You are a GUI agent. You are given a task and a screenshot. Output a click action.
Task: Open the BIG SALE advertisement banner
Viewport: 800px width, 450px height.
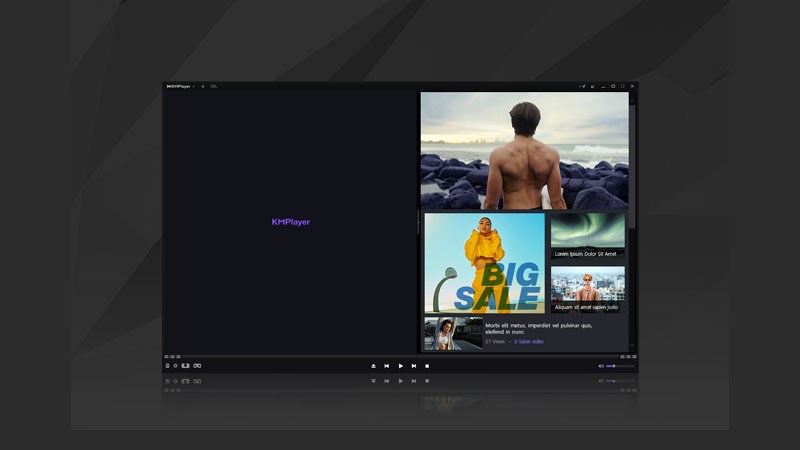[x=485, y=263]
